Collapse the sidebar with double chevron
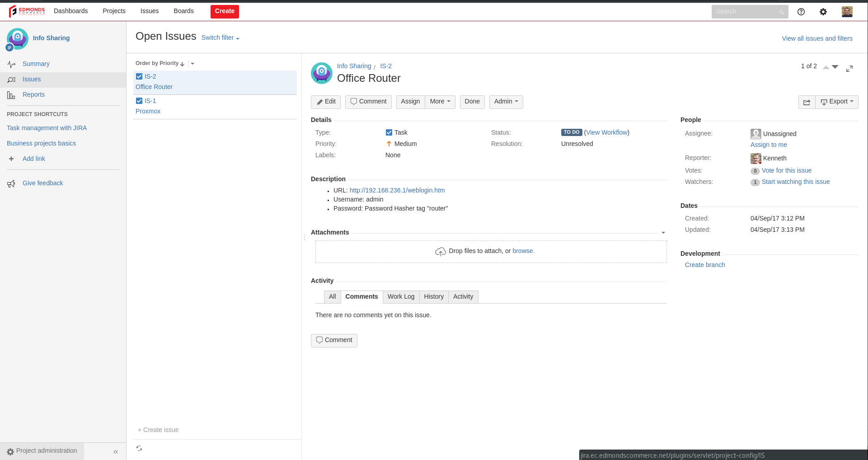 coord(116,451)
